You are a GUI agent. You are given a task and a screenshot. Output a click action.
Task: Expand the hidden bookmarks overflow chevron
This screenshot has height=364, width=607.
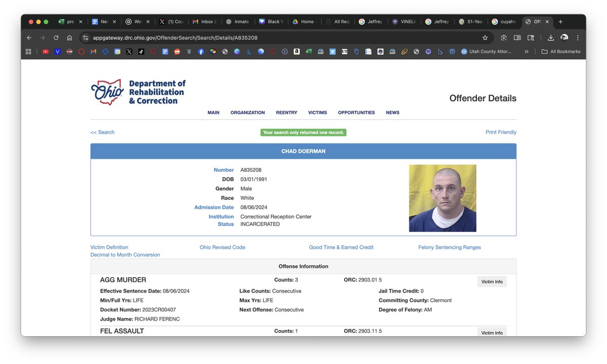pos(527,52)
